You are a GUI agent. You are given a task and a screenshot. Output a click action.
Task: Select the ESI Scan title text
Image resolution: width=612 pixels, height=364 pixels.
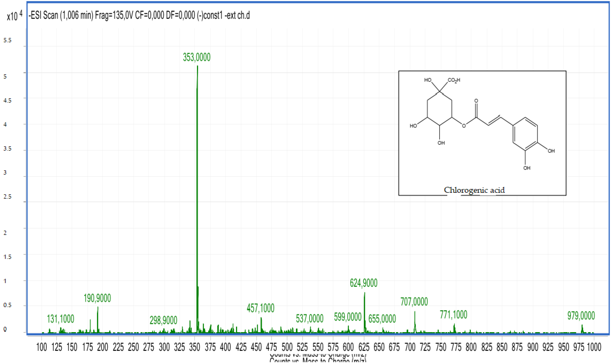tap(139, 16)
